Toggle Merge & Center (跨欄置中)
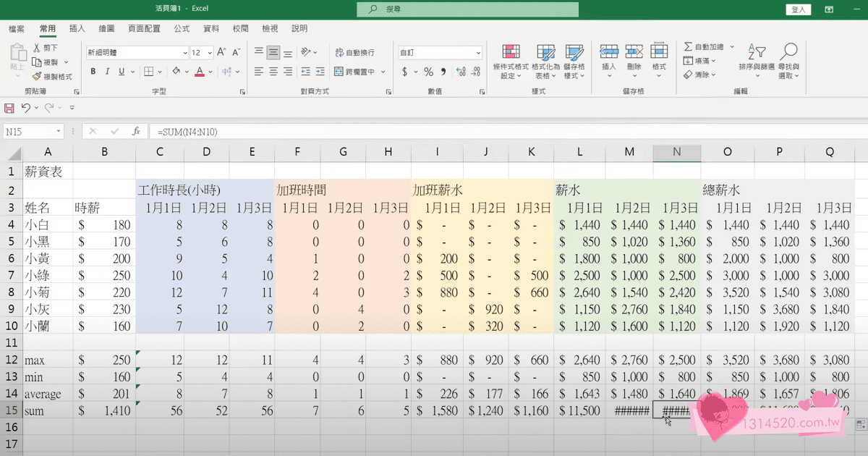This screenshot has height=456, width=868. tap(354, 72)
